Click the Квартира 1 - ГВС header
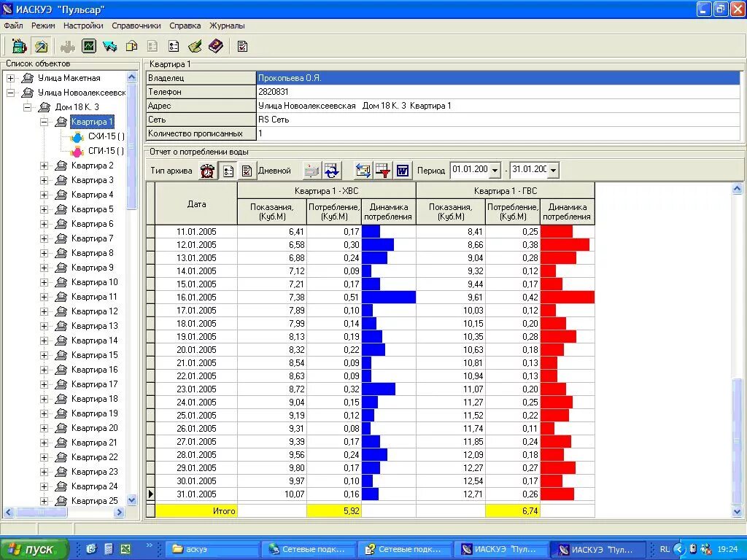747x560 pixels. click(506, 190)
